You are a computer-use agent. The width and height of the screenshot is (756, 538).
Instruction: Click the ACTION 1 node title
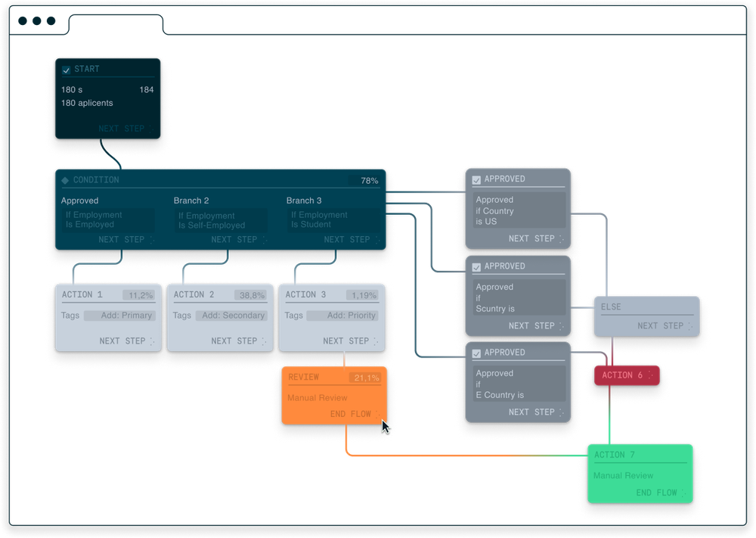click(x=82, y=294)
